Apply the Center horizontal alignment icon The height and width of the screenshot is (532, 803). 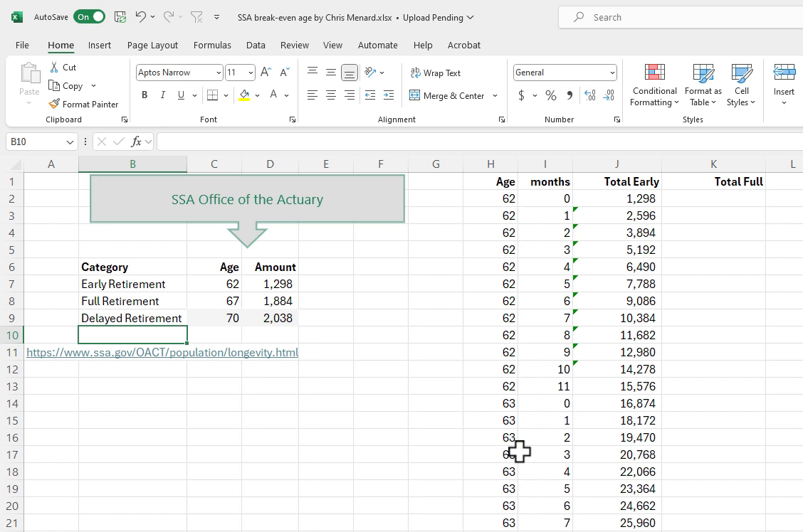[330, 95]
